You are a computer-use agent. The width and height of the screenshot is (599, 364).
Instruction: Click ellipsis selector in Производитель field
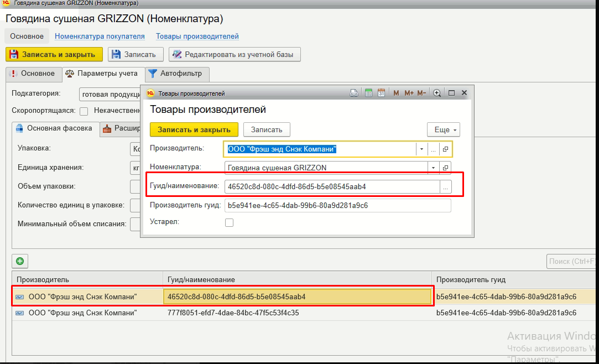[433, 149]
